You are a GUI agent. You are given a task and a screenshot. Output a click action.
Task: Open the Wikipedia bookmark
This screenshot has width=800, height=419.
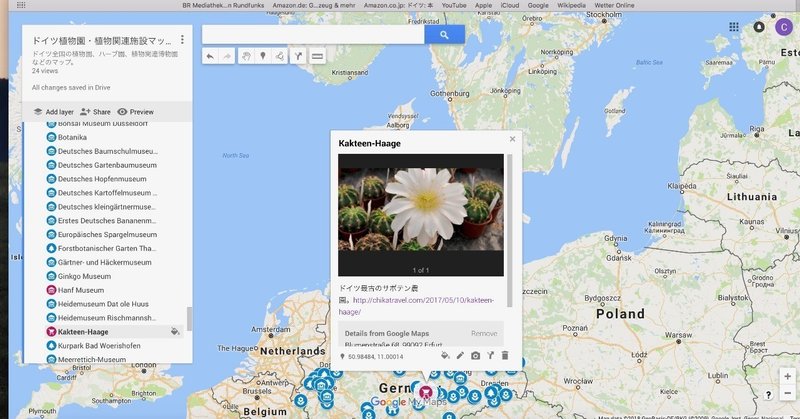tap(571, 5)
